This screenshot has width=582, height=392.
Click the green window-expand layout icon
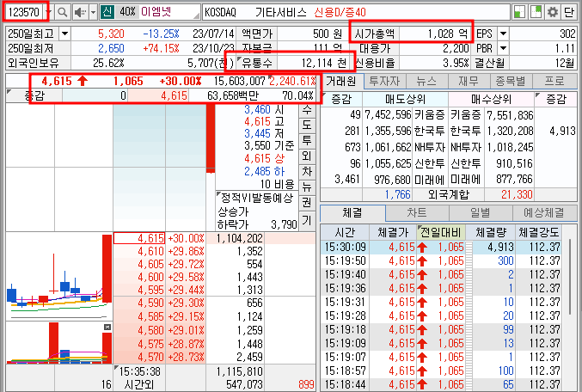(536, 12)
